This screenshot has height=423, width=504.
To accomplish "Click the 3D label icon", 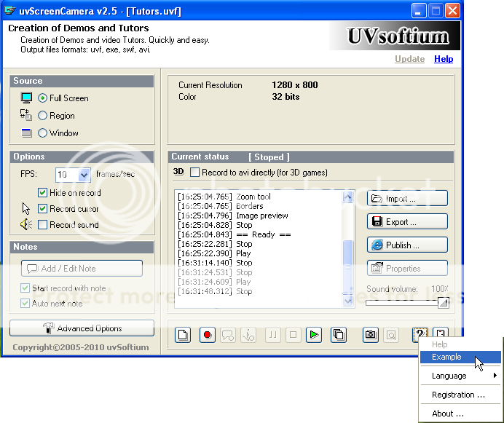I will coord(178,172).
